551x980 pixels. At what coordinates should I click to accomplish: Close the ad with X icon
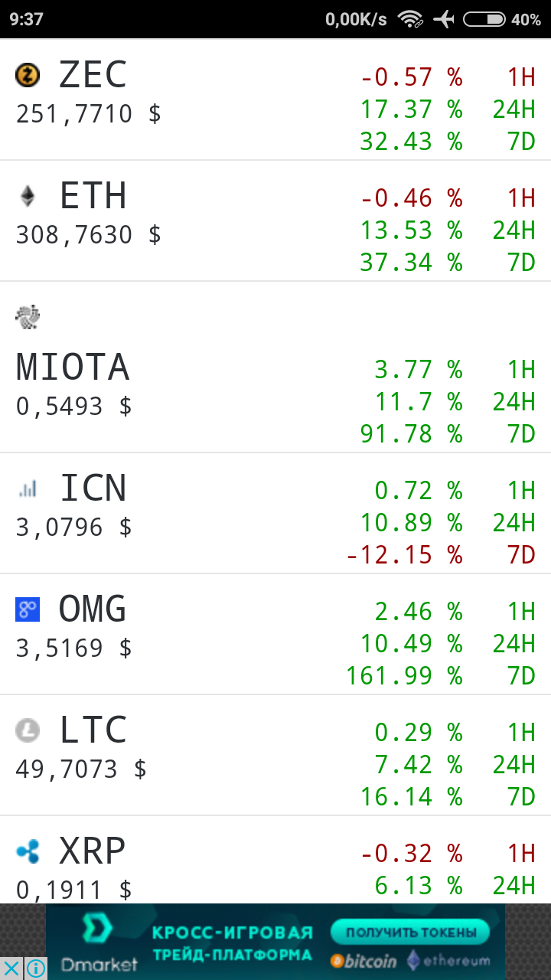(12, 969)
